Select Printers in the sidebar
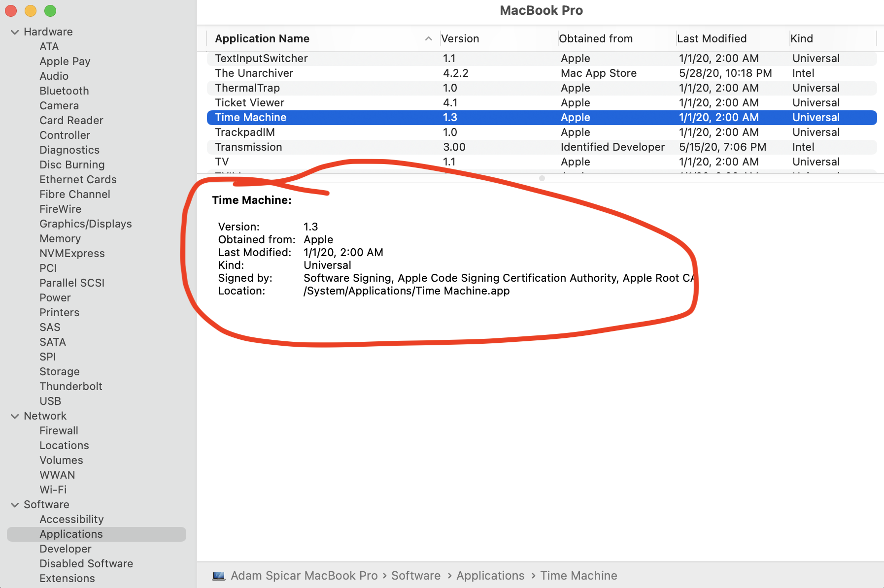Screen dimensions: 884x588 (60, 312)
